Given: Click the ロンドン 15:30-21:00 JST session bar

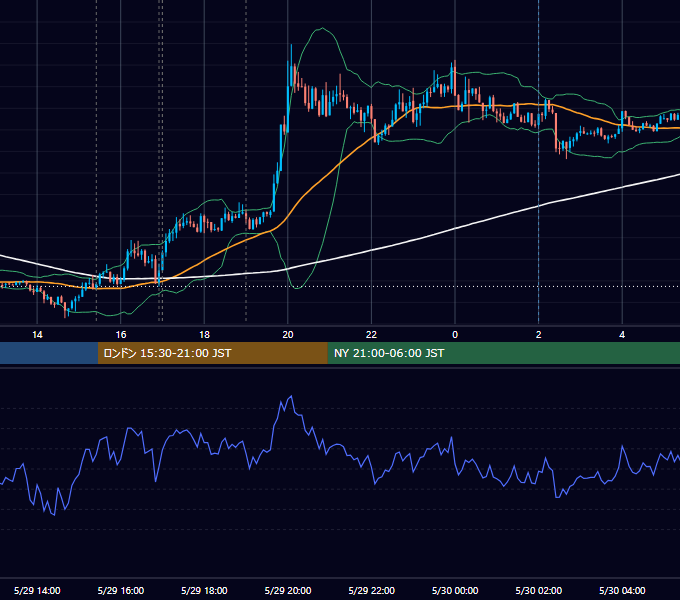Looking at the screenshot, I should 212,353.
